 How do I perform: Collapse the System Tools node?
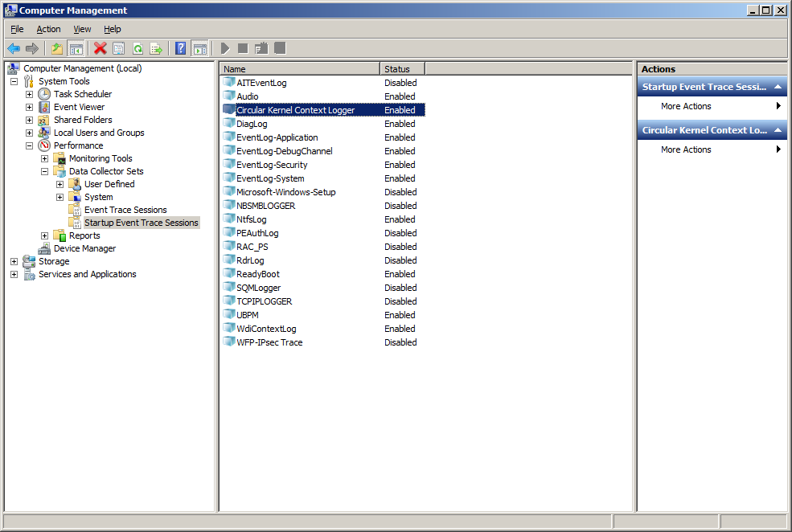[14, 81]
